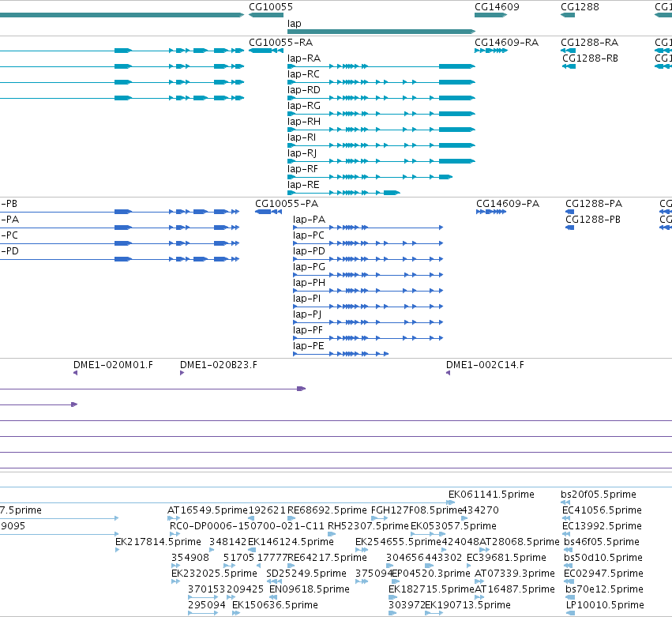Select the CG10055-RA transcript label

[x=280, y=43]
